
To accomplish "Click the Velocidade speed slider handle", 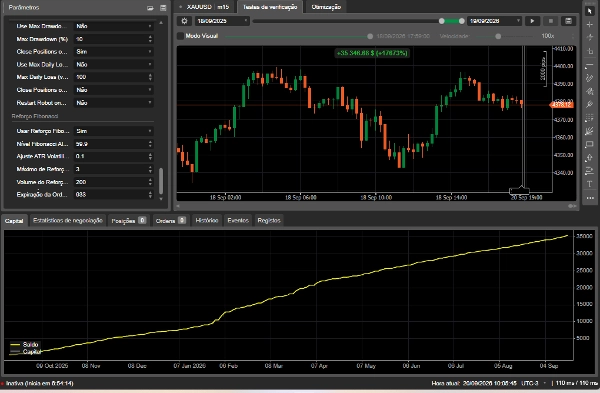I will click(x=498, y=36).
